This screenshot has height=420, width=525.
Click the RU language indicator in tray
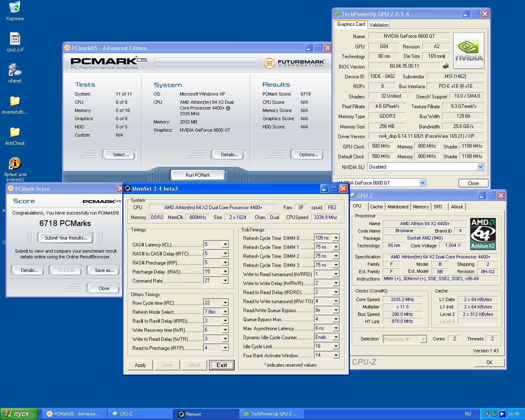(468, 414)
